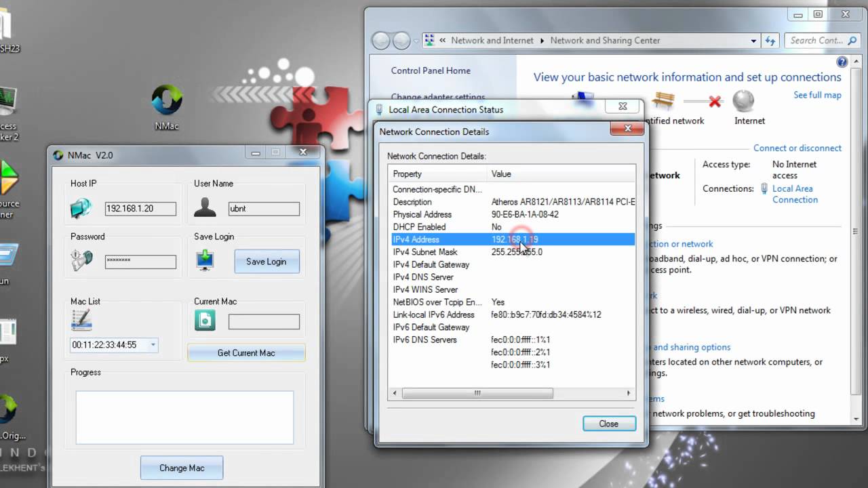Click the Internet globe icon in network map

tap(744, 101)
